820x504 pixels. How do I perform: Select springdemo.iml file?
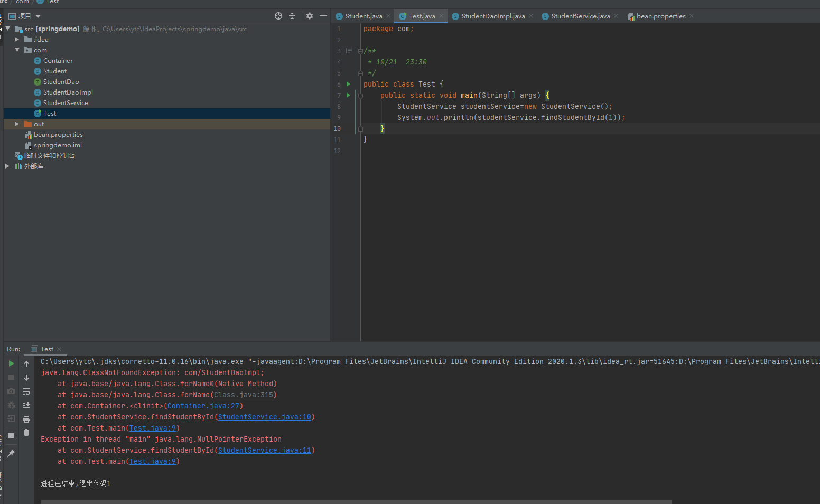point(58,145)
